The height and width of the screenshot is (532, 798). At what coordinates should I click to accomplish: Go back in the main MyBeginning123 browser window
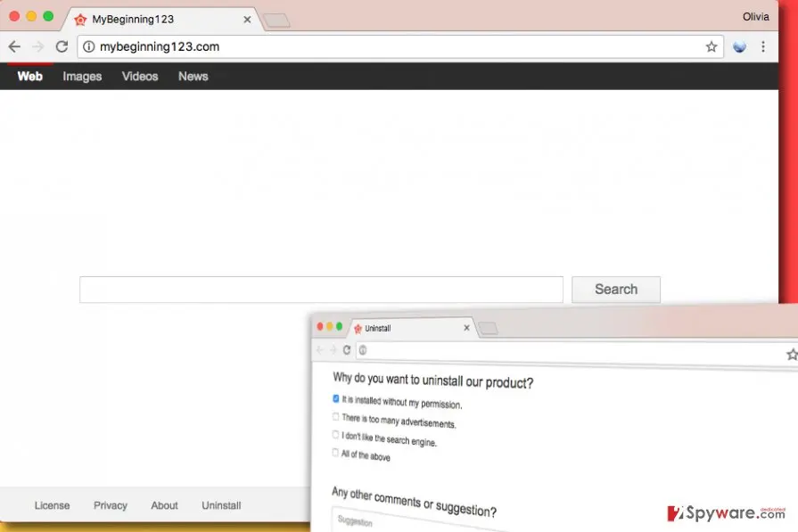[14, 47]
